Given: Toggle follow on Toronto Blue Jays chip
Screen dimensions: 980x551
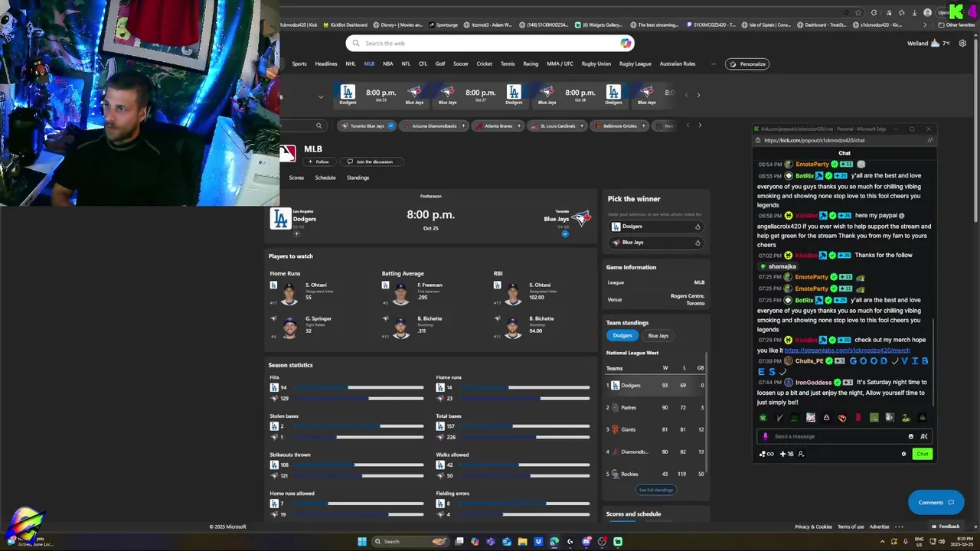Looking at the screenshot, I should 390,126.
